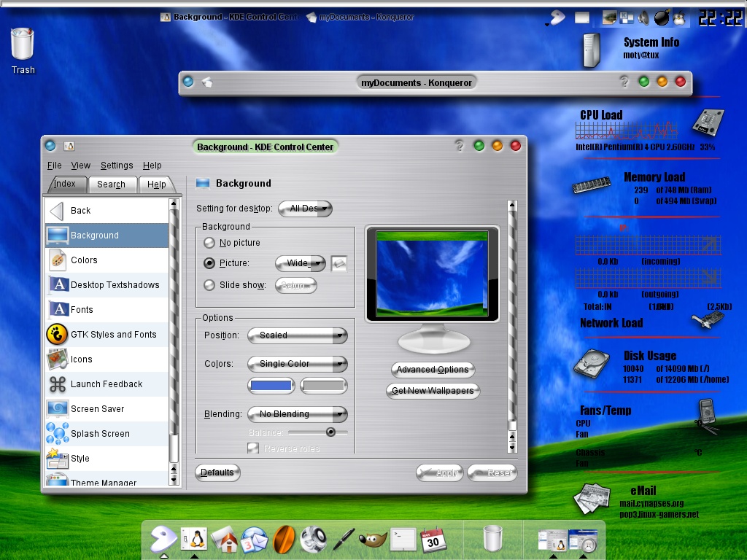Click the Apply button
The height and width of the screenshot is (560, 747).
(x=439, y=472)
